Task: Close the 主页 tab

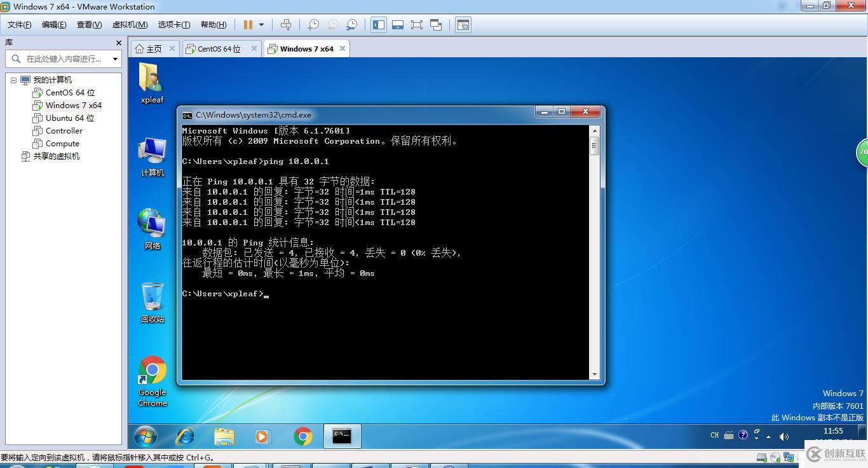Action: (172, 48)
